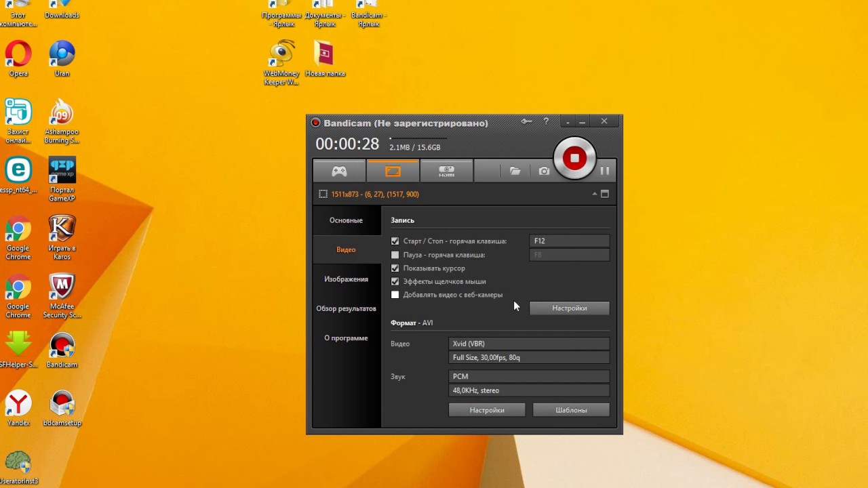
Task: Click the F12 hotkey field
Action: 570,241
